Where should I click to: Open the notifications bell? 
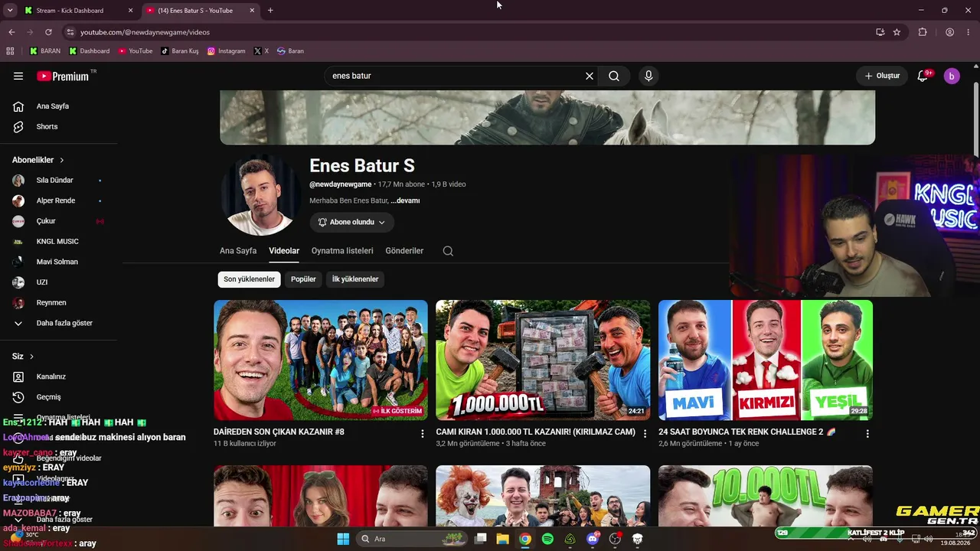923,76
